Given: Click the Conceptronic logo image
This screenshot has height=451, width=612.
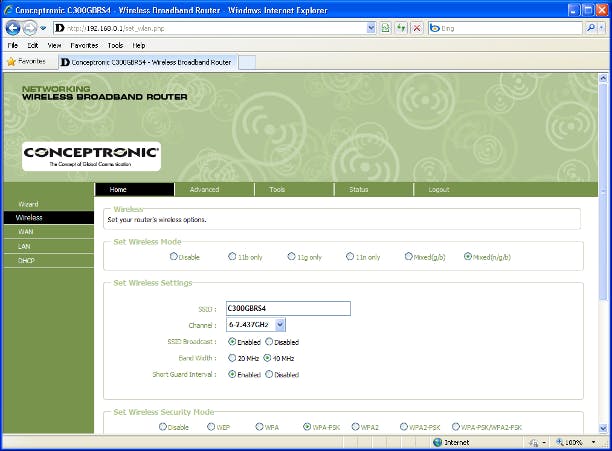Looking at the screenshot, I should (x=91, y=156).
